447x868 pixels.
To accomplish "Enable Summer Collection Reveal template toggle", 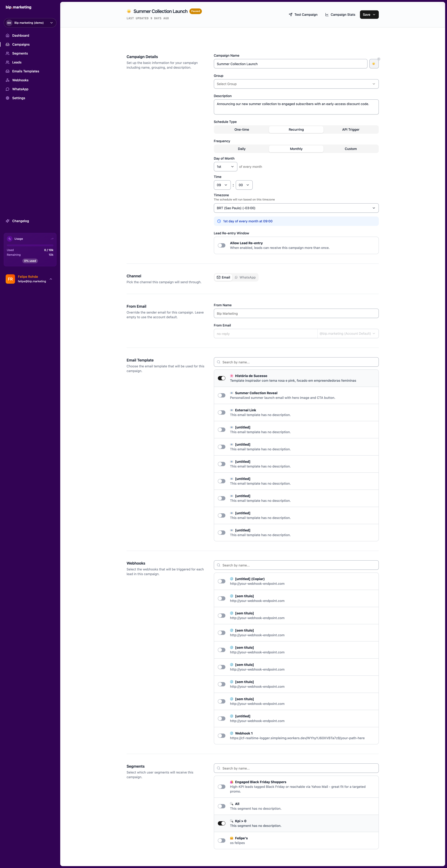I will click(222, 395).
